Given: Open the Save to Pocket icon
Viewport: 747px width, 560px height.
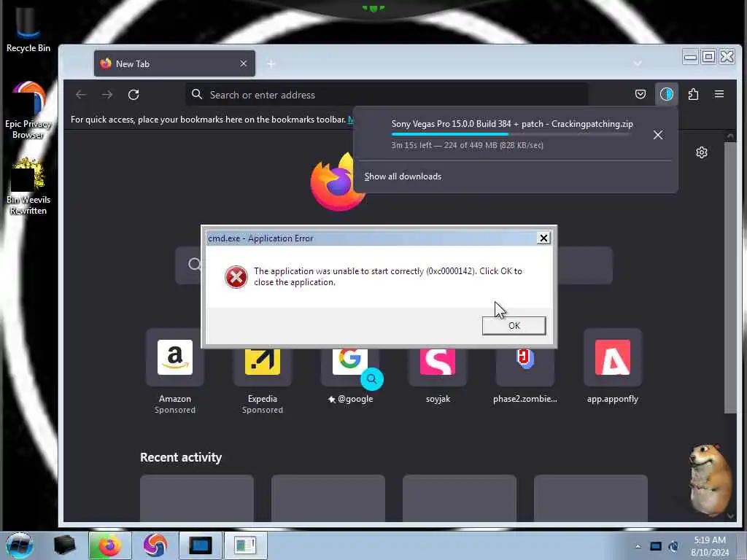Looking at the screenshot, I should 640,94.
